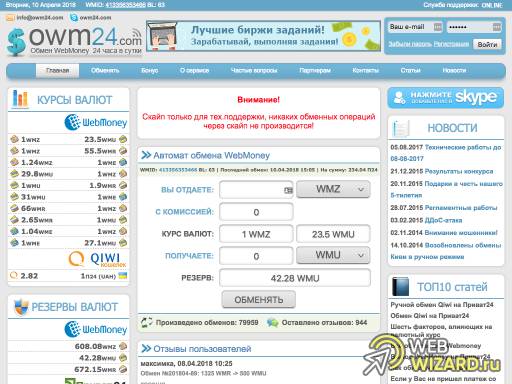Open news Технические работы до 08-08-2017
The height and width of the screenshot is (384, 512).
pyautogui.click(x=445, y=153)
